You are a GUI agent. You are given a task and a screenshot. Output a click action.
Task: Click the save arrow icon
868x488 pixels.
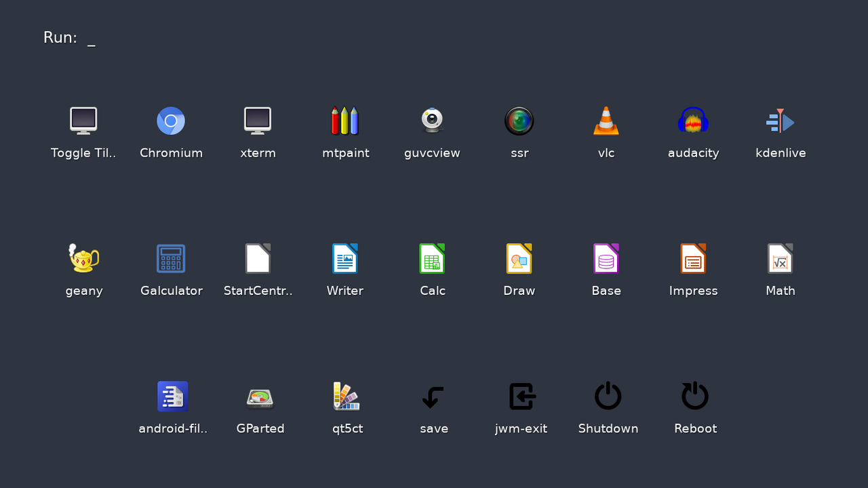tap(433, 396)
